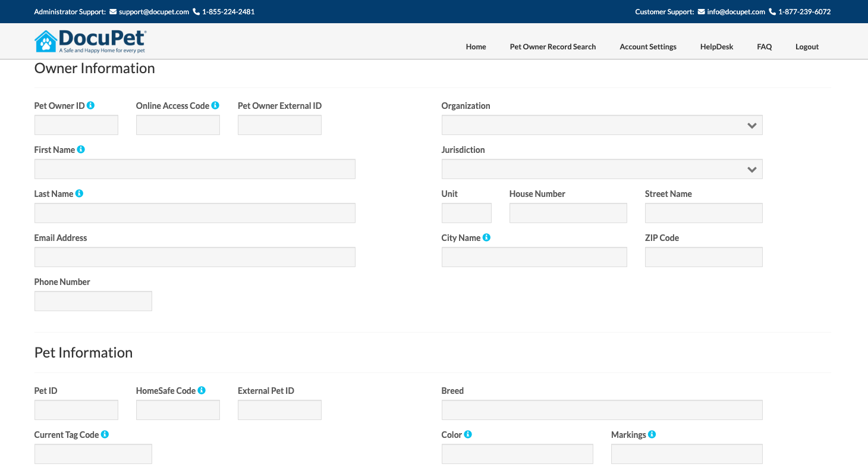Viewport: 868px width, 470px height.
Task: Click the info icon next to Color
Action: tap(467, 434)
